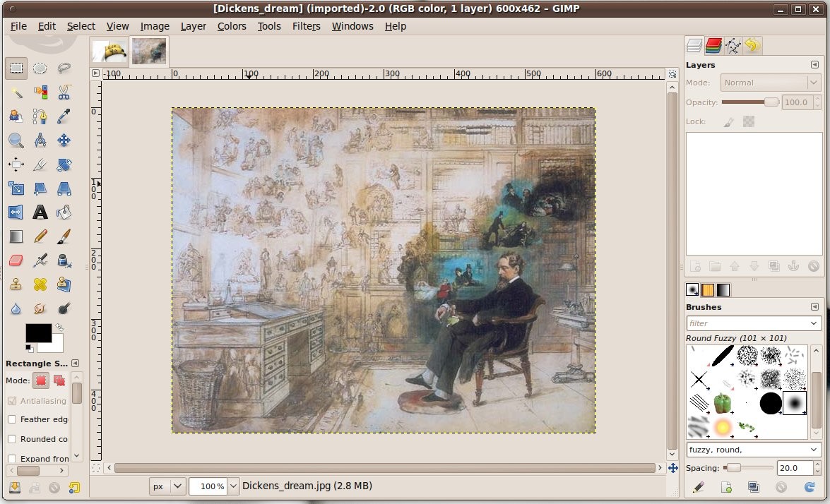Open the Filters menu

(307, 26)
